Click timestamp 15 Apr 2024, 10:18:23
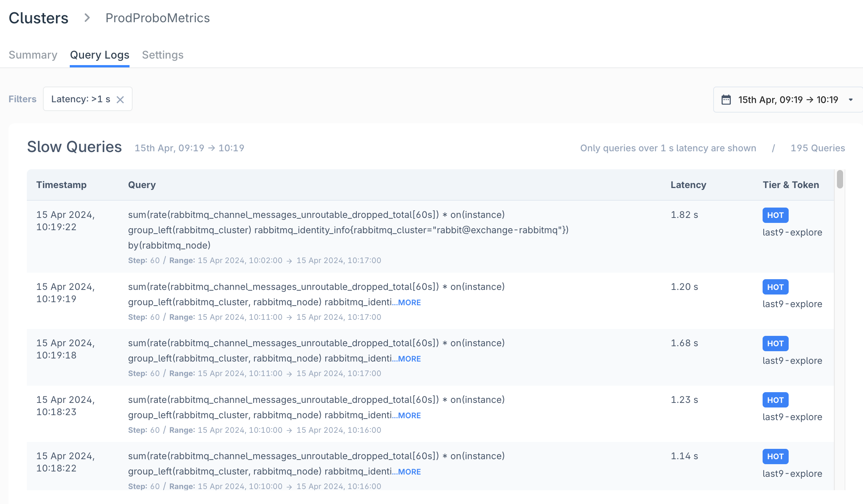The height and width of the screenshot is (504, 863). pyautogui.click(x=66, y=406)
